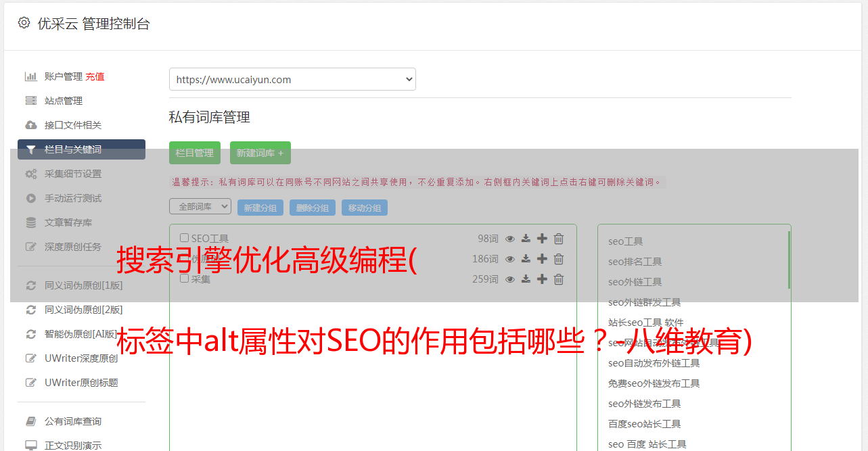Click trash icon in the 259词 row
This screenshot has width=868, height=451.
click(x=559, y=279)
